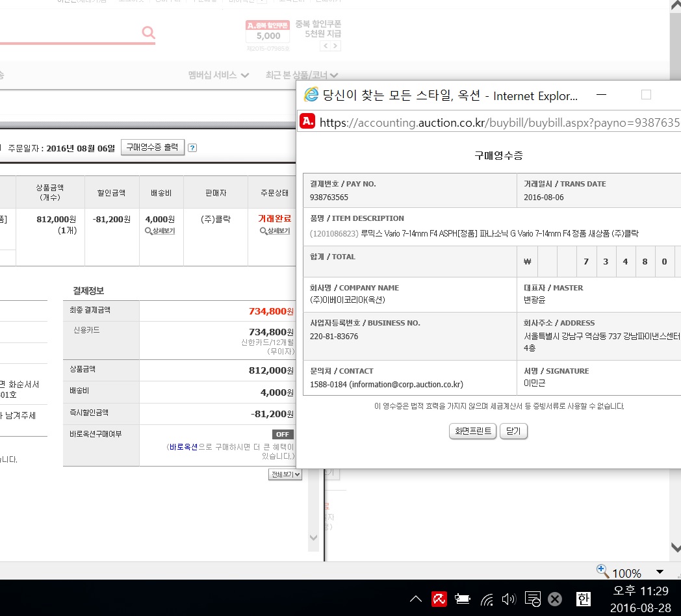
Task: Click the 100% zoom level text
Action: tap(626, 573)
